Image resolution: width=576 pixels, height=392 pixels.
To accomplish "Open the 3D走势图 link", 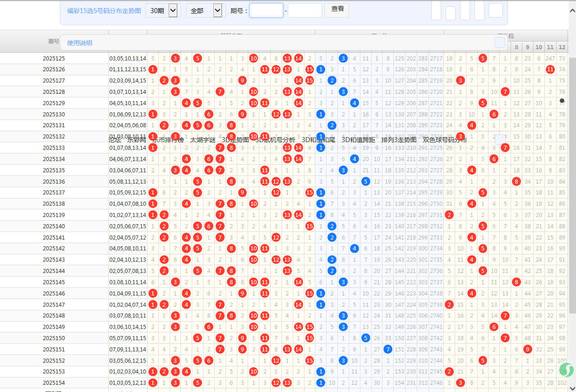I will (x=235, y=140).
